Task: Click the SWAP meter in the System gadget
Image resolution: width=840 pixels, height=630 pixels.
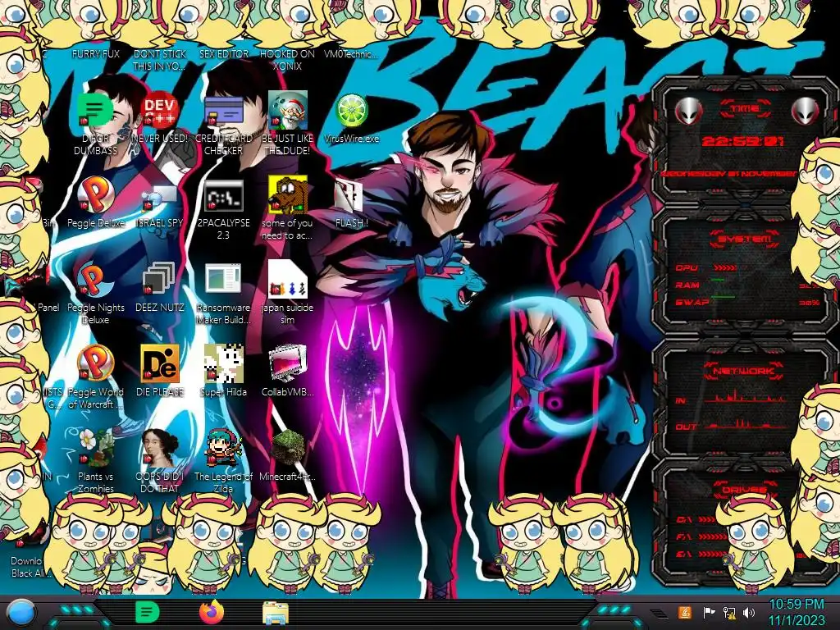Action: [x=747, y=302]
